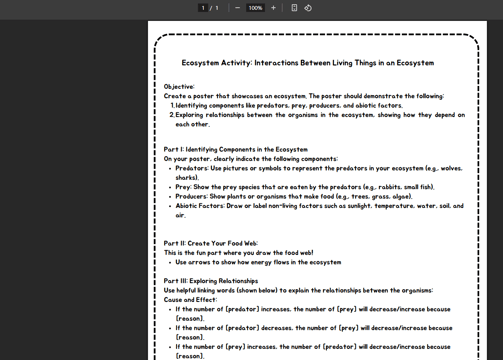Click the document title 'Ecosystem Activity' heading

pyautogui.click(x=308, y=63)
